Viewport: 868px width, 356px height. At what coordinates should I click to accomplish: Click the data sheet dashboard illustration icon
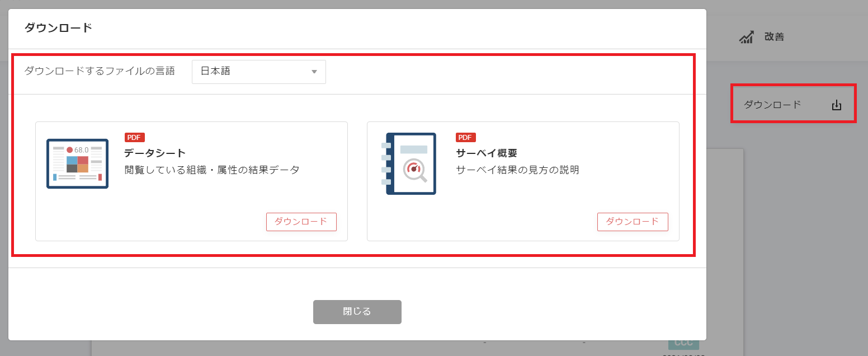click(77, 163)
